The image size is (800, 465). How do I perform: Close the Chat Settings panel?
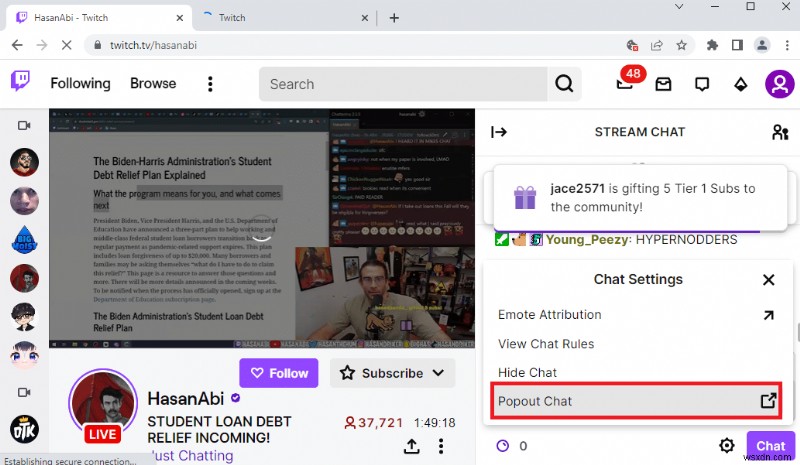click(768, 280)
